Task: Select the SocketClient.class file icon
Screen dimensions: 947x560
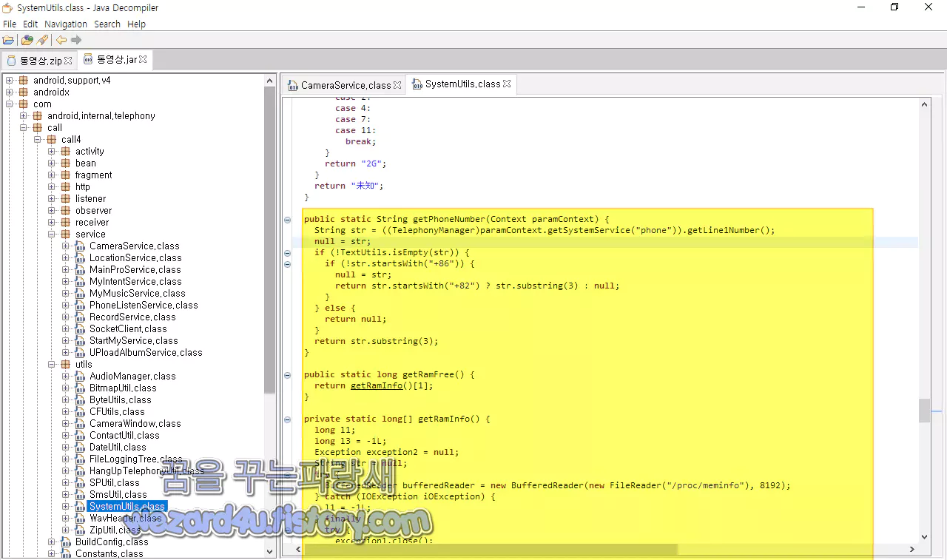Action: click(x=80, y=328)
